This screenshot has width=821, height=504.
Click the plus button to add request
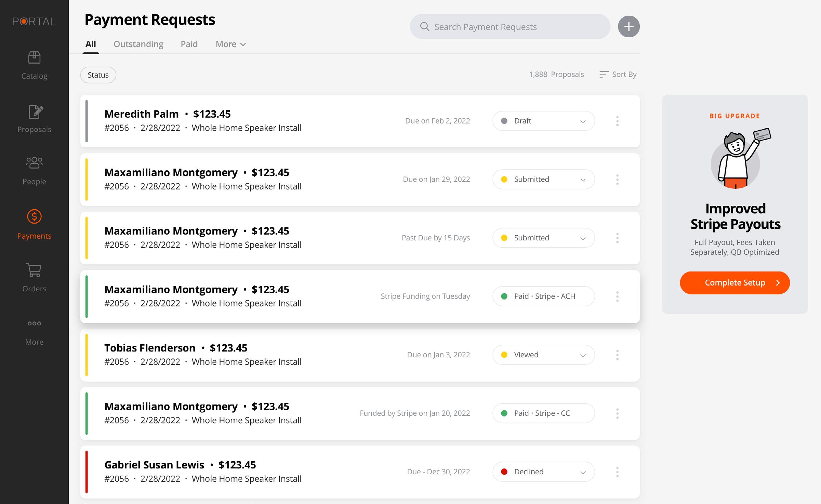coord(628,27)
